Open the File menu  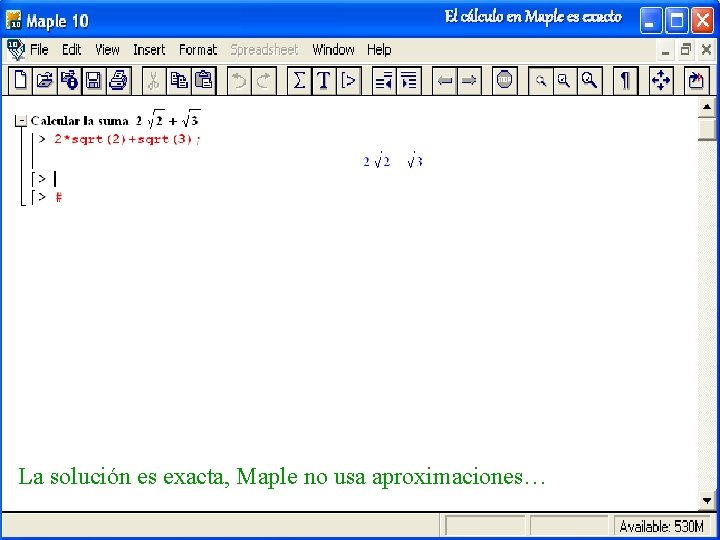pos(39,50)
